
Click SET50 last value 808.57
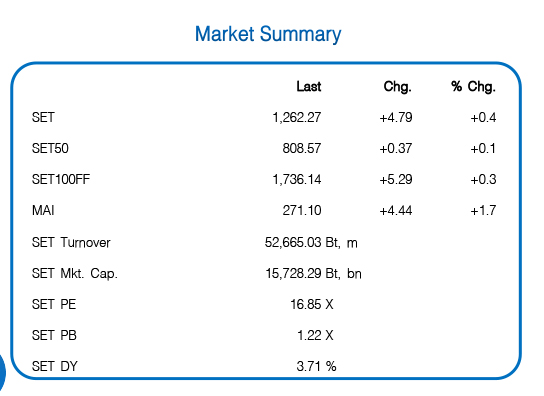click(301, 149)
